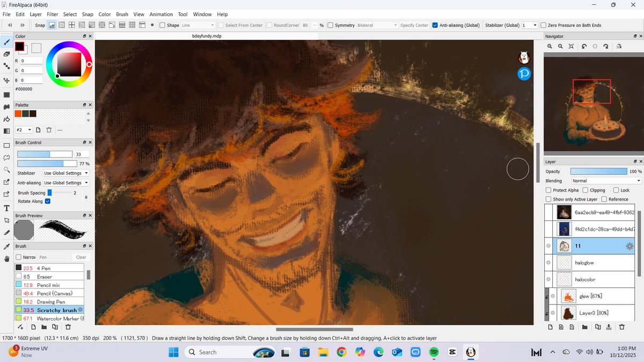
Task: Enable the Clipping checkbox
Action: (585, 190)
